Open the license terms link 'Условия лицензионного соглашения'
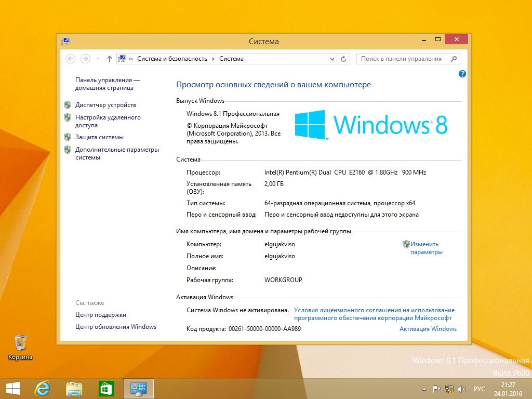Screen dimensions: 532x399 374,314
